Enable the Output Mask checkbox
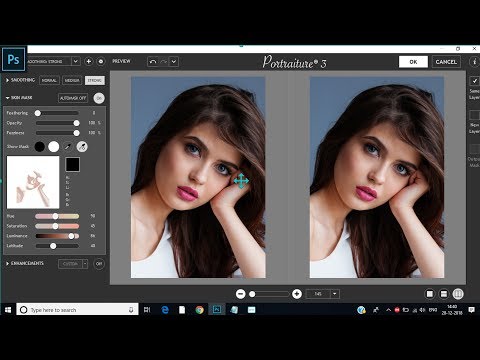Image resolution: width=480 pixels, height=360 pixels. point(474,149)
